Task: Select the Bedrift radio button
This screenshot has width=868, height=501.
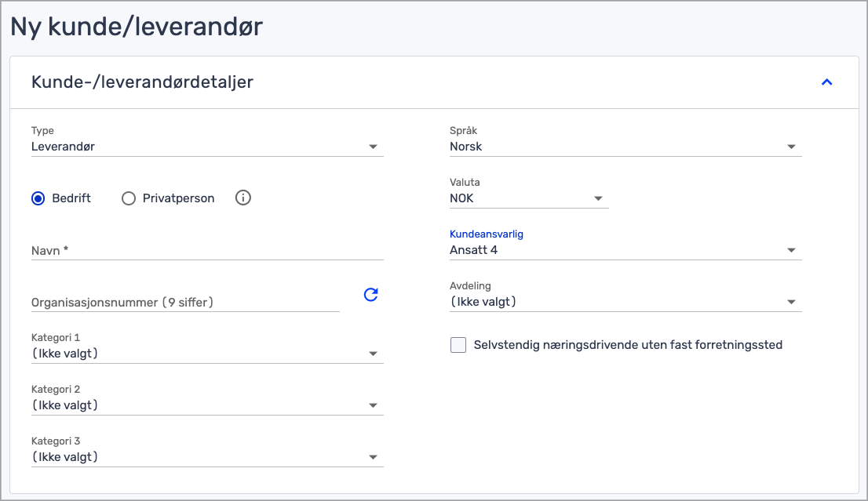Action: tap(38, 198)
